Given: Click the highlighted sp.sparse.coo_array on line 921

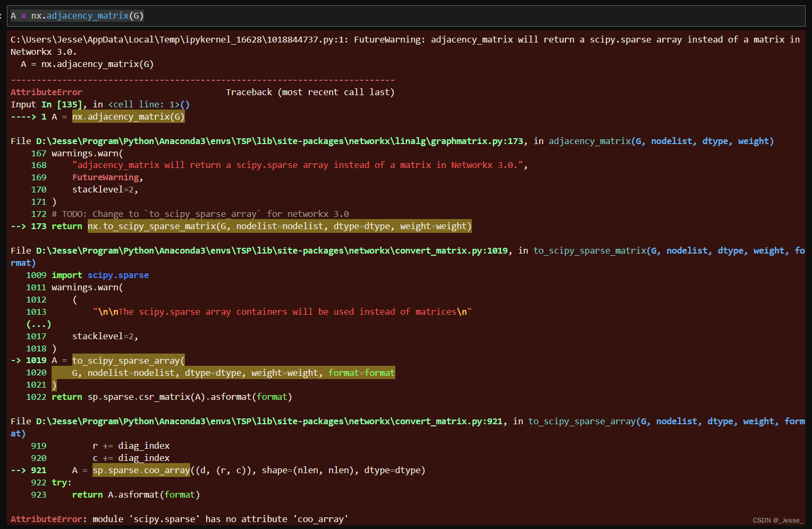Looking at the screenshot, I should click(141, 470).
